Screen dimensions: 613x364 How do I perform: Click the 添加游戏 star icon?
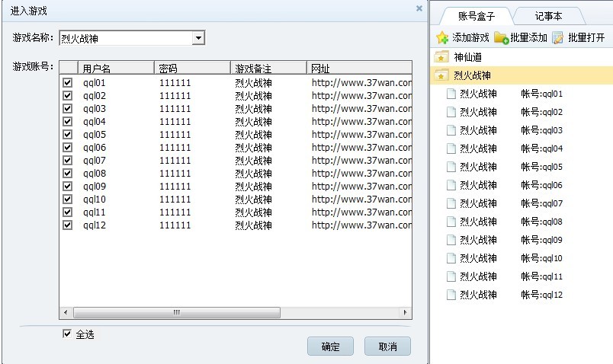pos(442,37)
